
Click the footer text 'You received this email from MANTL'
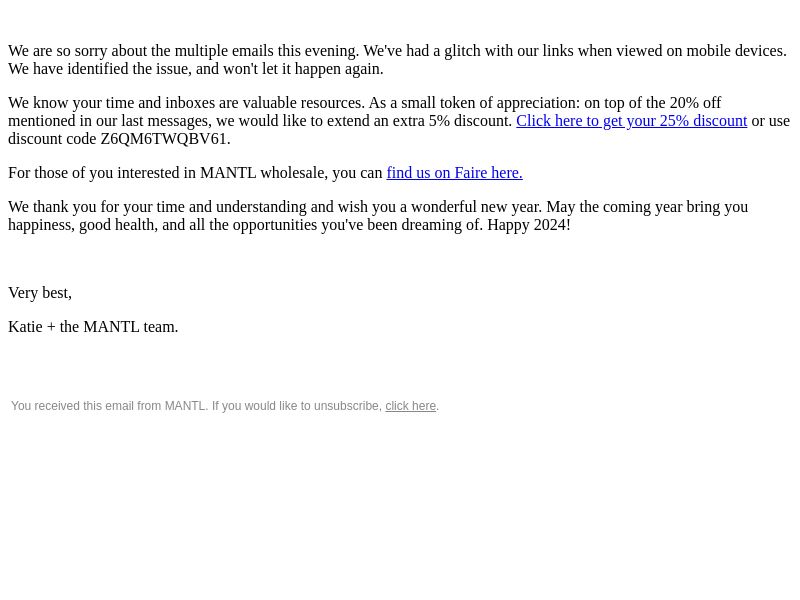click(x=109, y=406)
